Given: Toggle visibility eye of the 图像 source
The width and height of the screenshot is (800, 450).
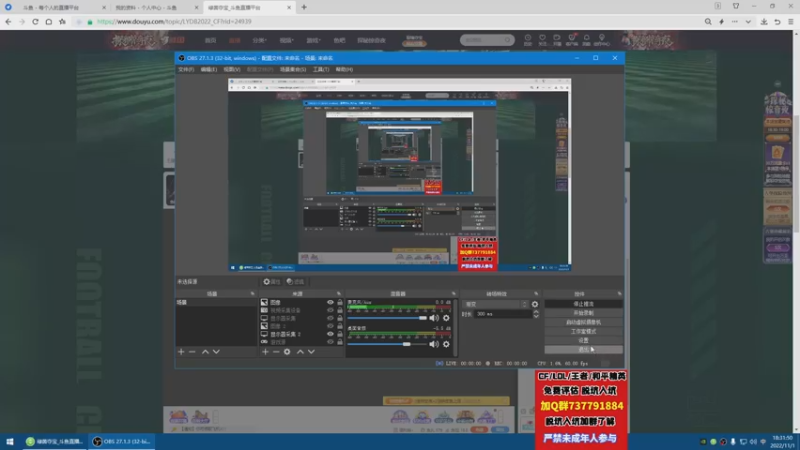Looking at the screenshot, I should (x=330, y=303).
